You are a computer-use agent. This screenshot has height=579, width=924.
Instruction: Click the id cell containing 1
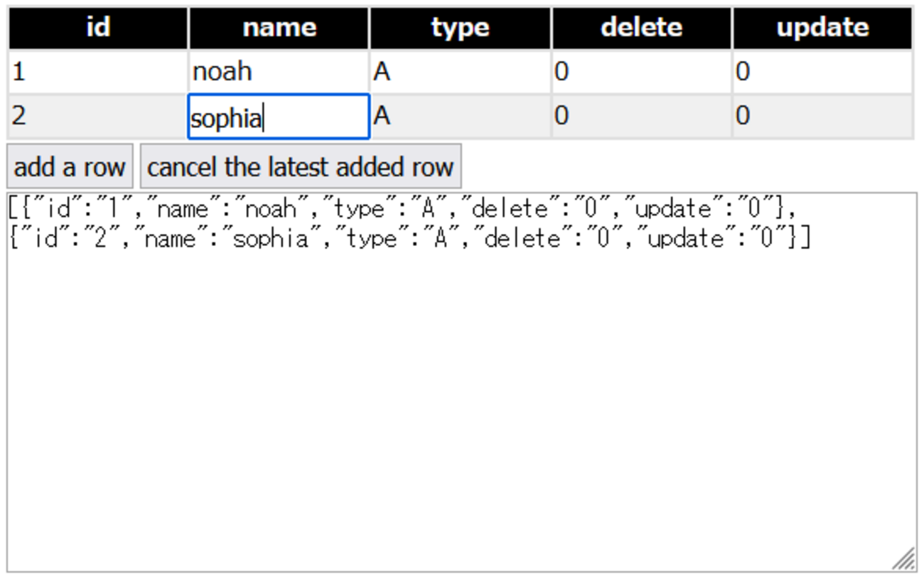click(98, 72)
